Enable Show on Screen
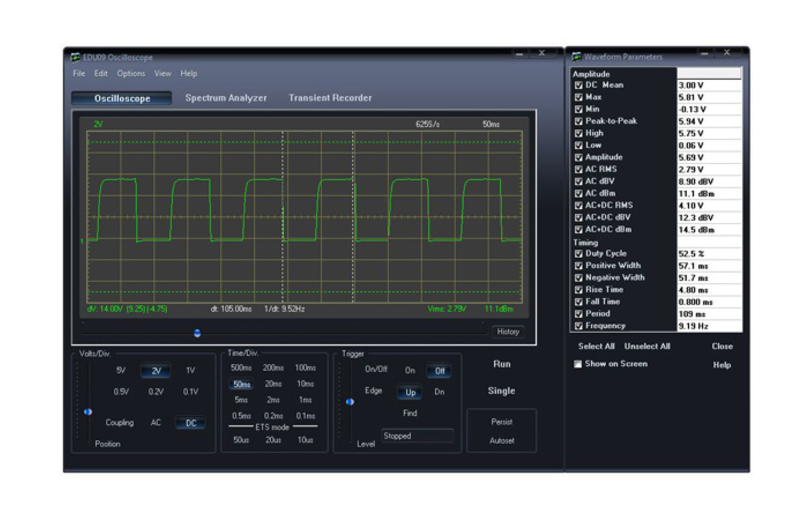 [x=577, y=364]
